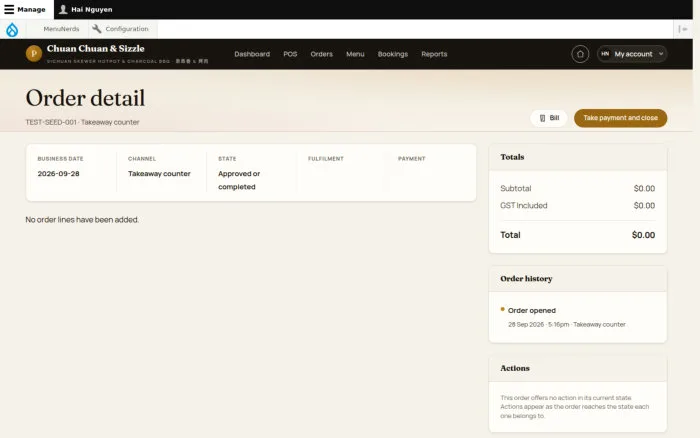Click the My account label
This screenshot has height=438, width=700.
click(x=633, y=54)
